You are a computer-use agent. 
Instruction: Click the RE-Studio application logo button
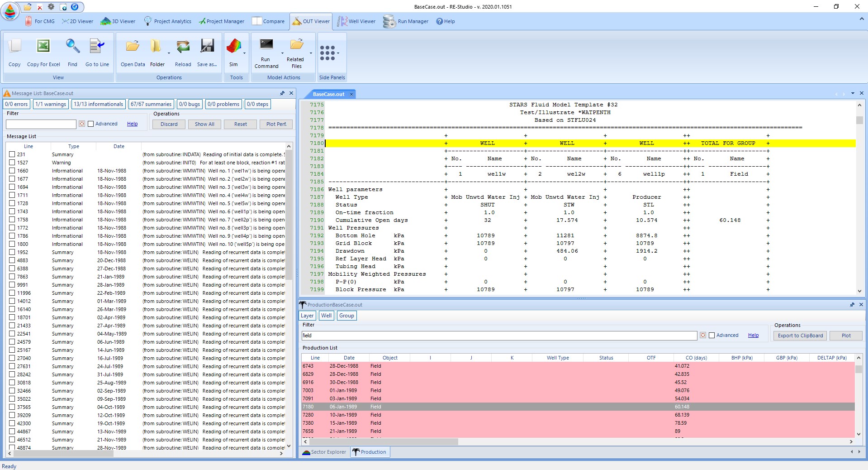[x=10, y=11]
